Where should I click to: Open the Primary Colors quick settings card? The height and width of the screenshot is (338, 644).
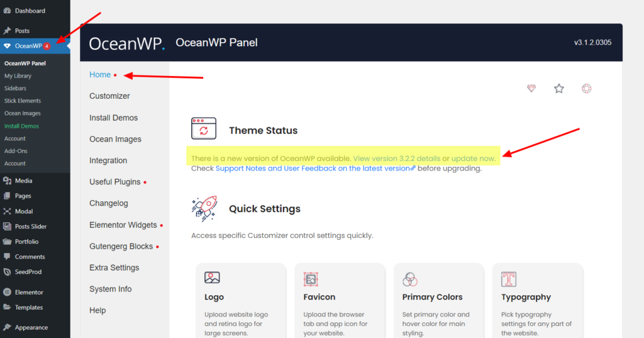pyautogui.click(x=438, y=301)
